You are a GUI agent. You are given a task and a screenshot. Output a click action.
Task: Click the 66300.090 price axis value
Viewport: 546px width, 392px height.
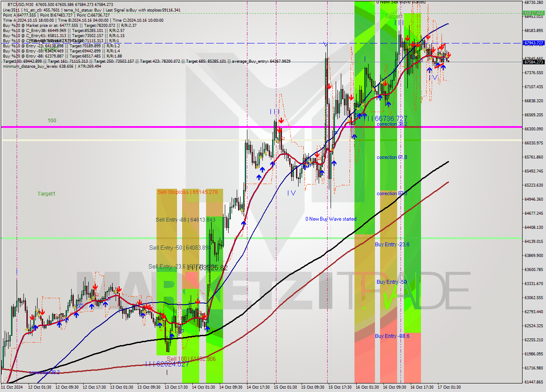coord(534,129)
